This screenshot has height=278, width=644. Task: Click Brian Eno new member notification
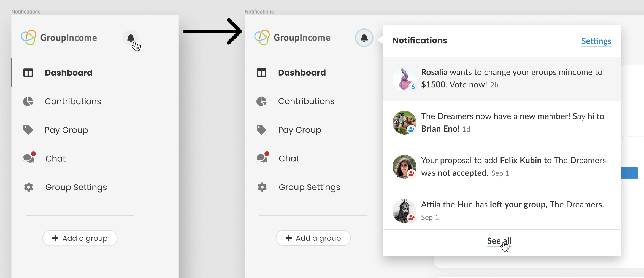[x=502, y=123]
